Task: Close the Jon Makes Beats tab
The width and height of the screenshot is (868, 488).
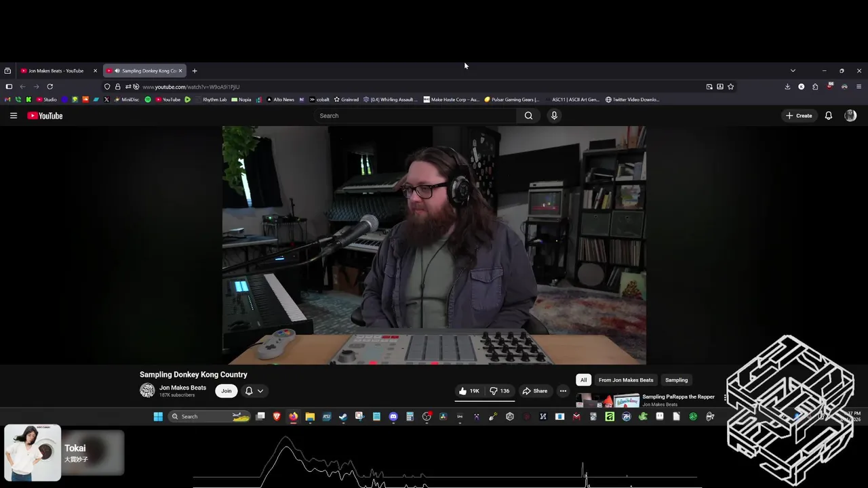Action: click(95, 70)
